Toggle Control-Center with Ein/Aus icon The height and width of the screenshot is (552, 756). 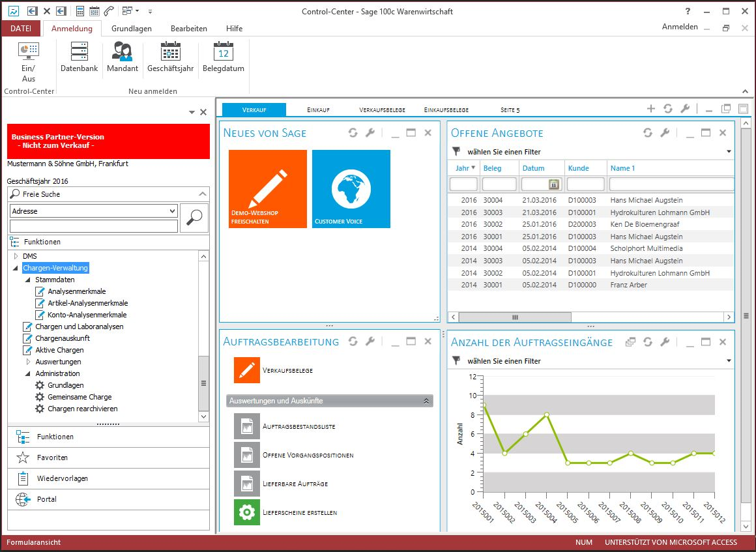pyautogui.click(x=29, y=51)
